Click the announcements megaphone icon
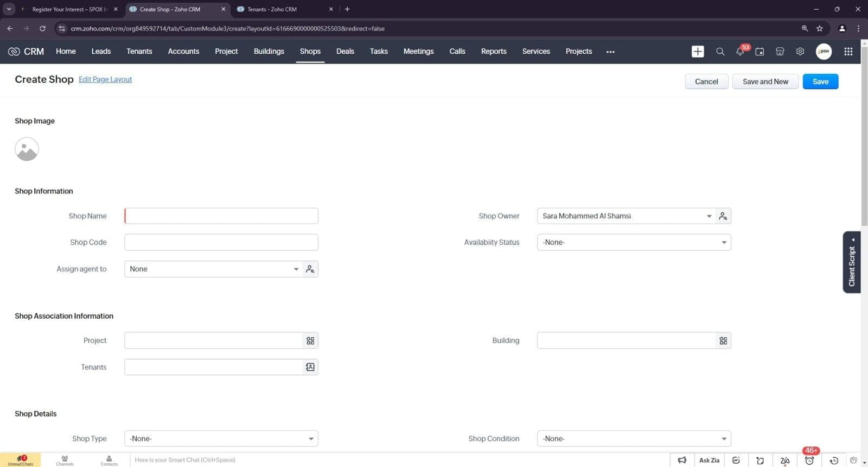Viewport: 868px width, 467px height. (682, 460)
